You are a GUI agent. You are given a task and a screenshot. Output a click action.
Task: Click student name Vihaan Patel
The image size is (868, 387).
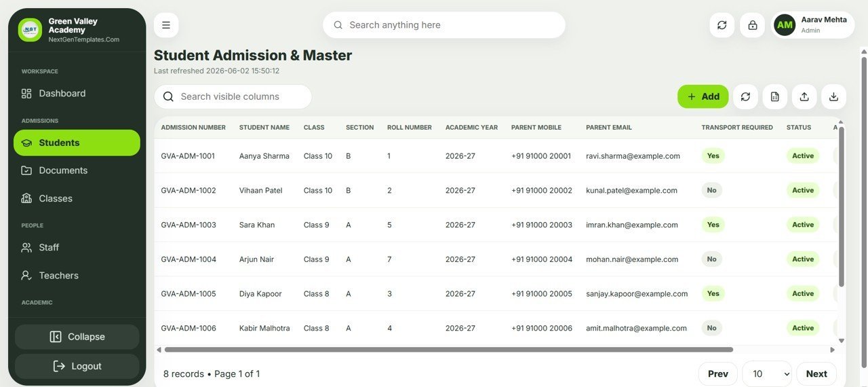[261, 191]
